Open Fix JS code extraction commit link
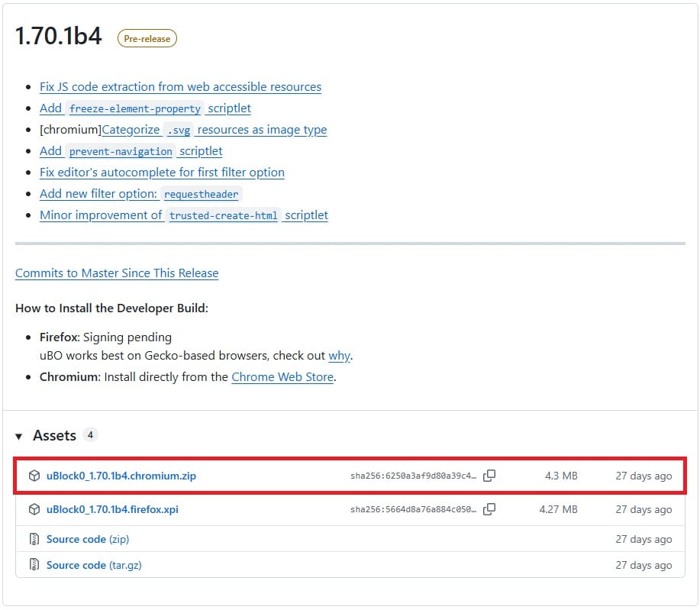This screenshot has width=700, height=610. click(180, 86)
